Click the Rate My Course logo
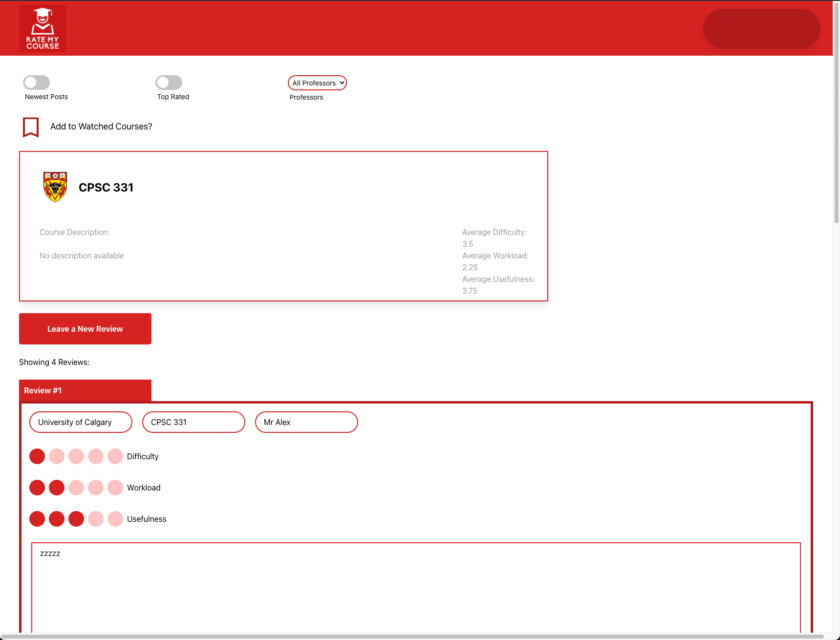 point(43,28)
